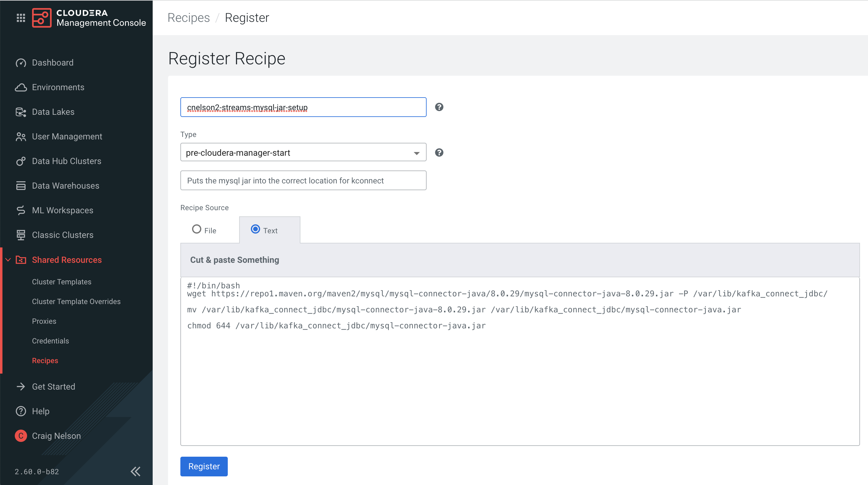Click the Register button
This screenshot has width=868, height=485.
204,466
